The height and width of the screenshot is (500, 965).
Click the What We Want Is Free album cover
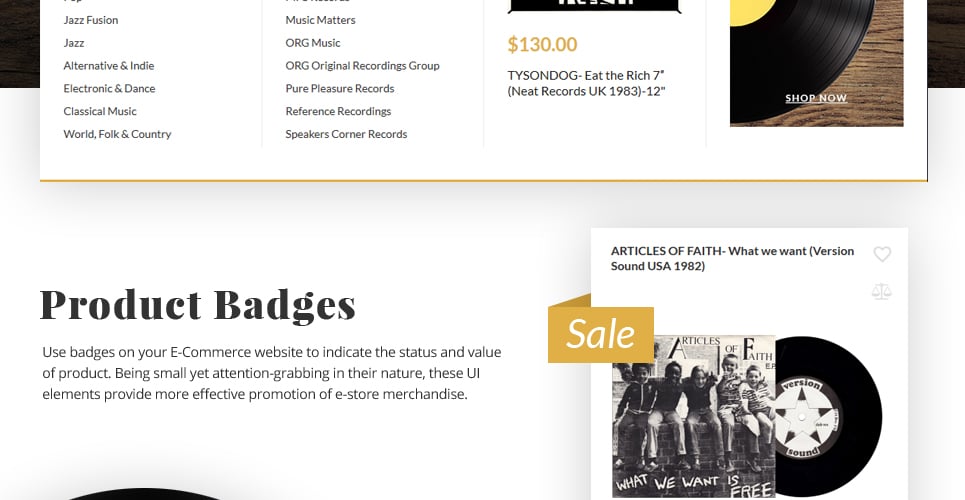694,416
